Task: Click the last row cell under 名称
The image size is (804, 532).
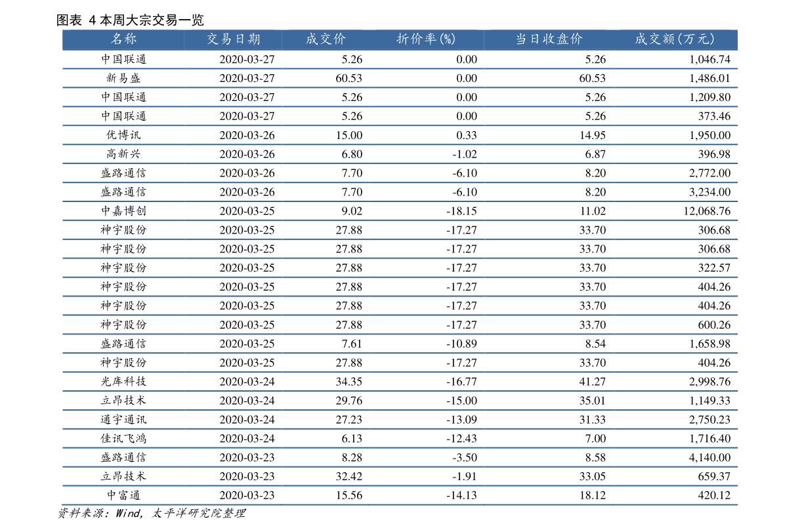Action: coord(123,495)
